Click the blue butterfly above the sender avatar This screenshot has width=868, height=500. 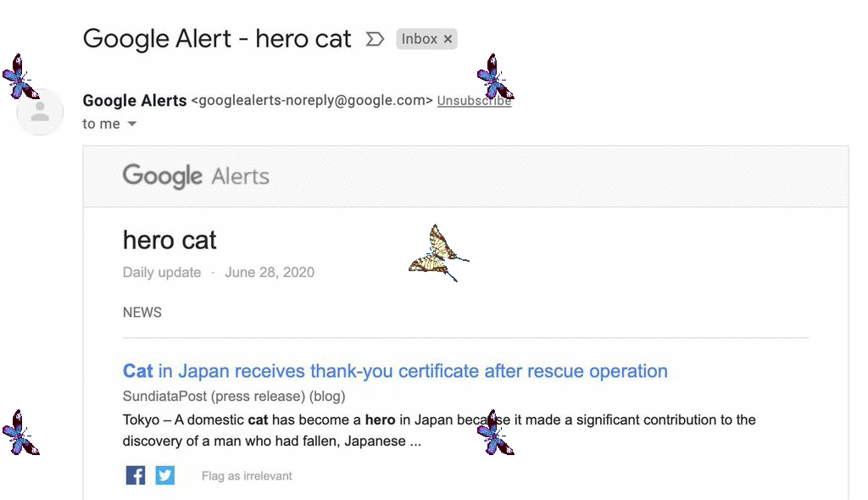[x=18, y=78]
